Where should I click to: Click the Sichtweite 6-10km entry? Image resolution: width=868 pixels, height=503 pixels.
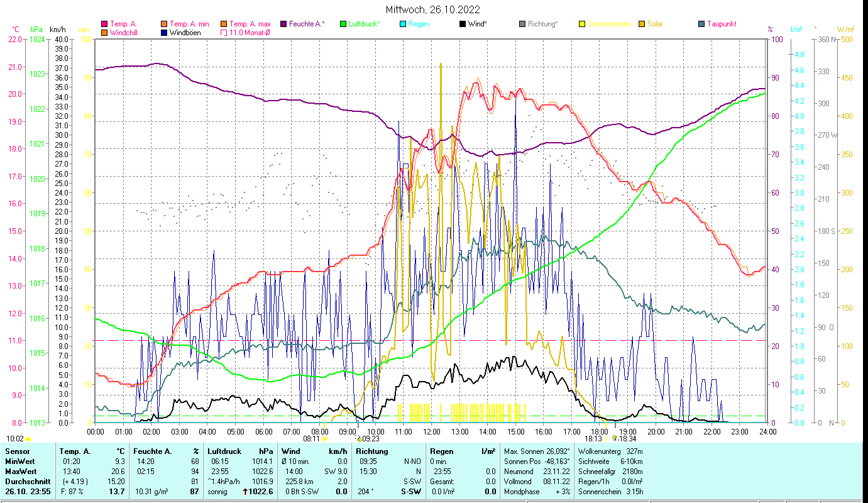click(610, 462)
